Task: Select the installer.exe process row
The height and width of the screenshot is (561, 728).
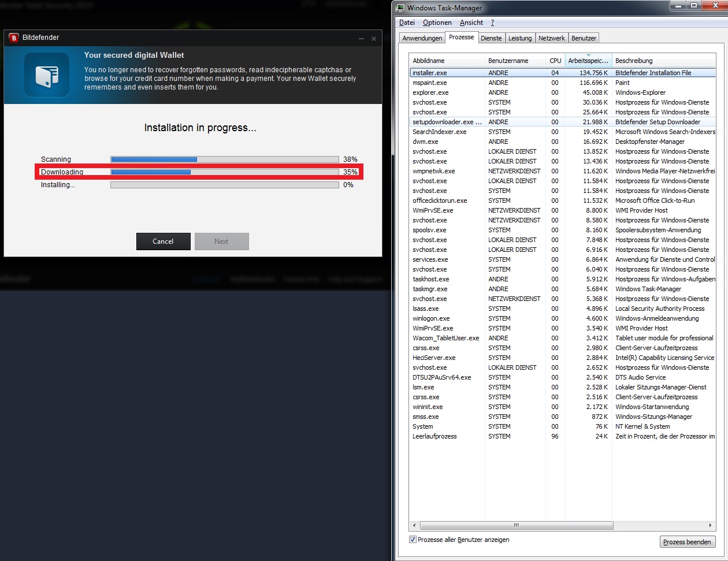Action: point(563,73)
